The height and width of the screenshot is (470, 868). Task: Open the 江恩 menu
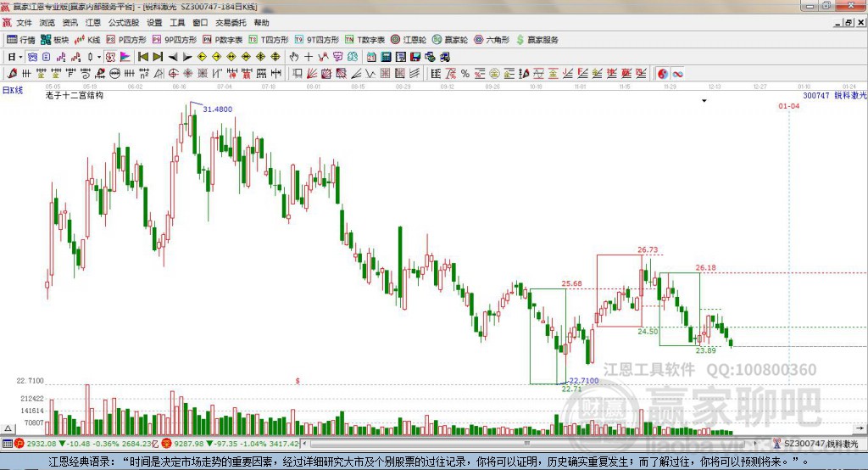pyautogui.click(x=93, y=23)
